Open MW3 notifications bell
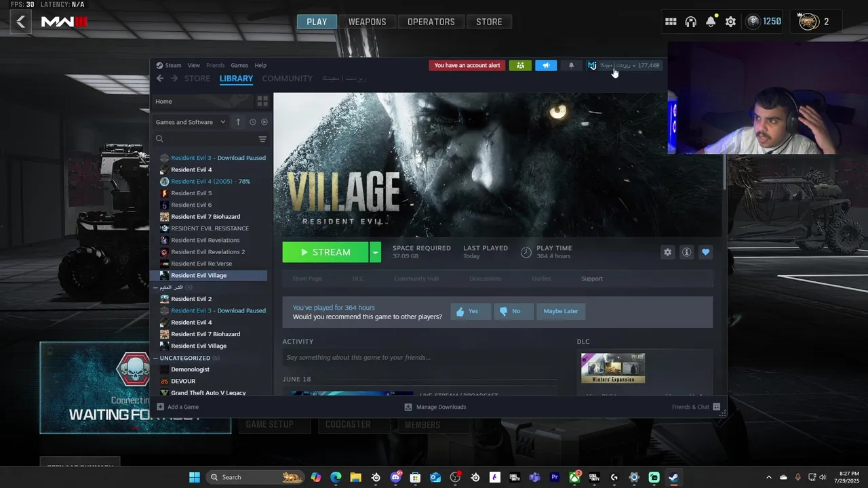 [x=711, y=22]
